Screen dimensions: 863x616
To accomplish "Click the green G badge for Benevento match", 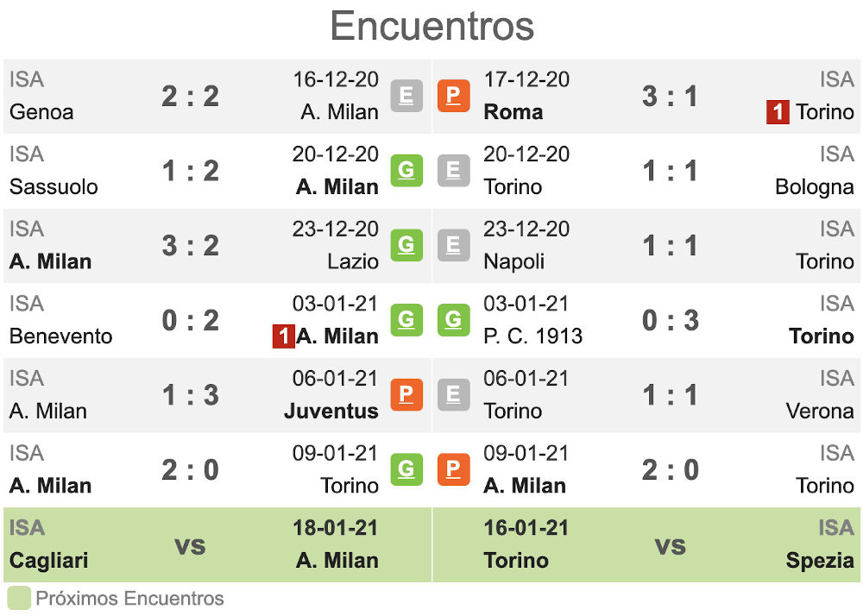I will 406,320.
